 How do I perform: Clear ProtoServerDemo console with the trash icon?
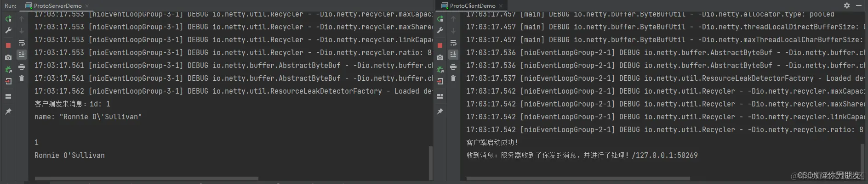[22, 78]
